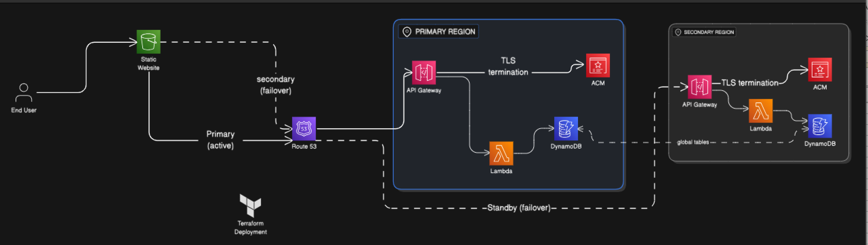
Task: Click 'Lambda' caption in Primary Region
Action: pos(501,171)
